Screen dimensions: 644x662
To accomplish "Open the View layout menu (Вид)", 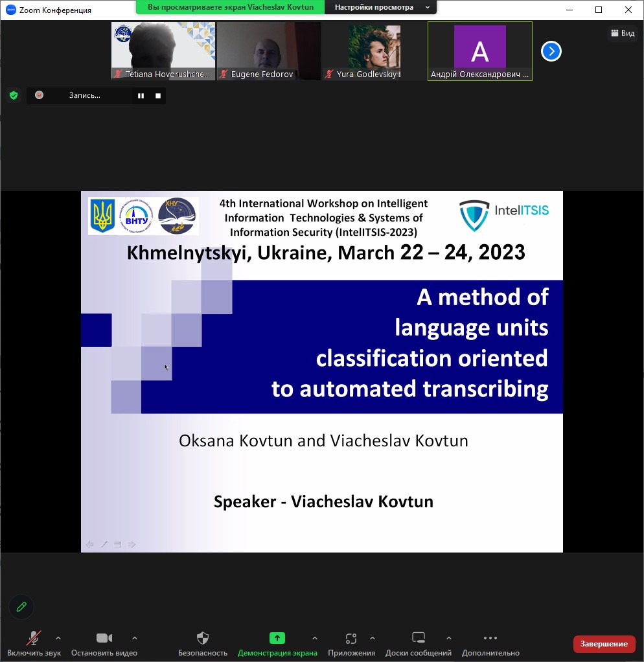I will coord(622,33).
